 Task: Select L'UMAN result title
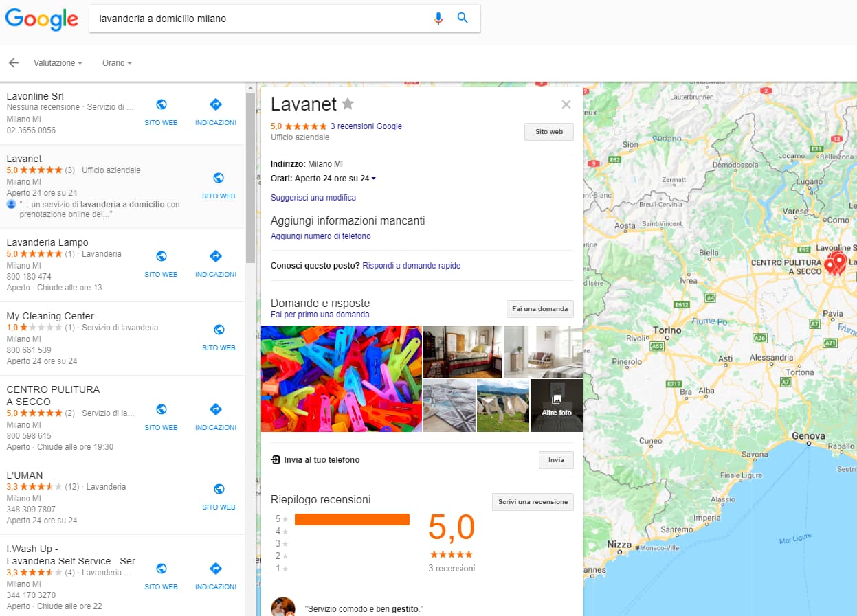(x=25, y=475)
